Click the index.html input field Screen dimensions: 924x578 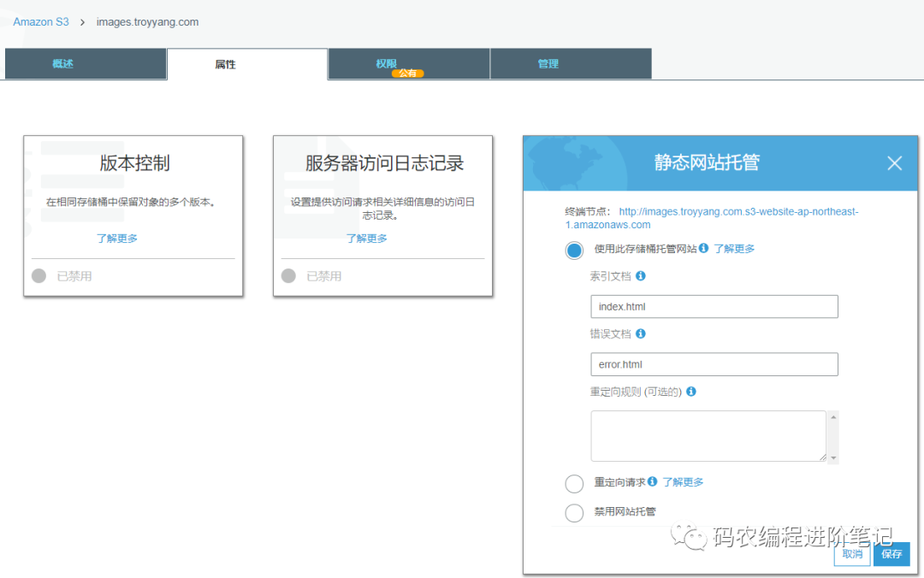coord(714,307)
